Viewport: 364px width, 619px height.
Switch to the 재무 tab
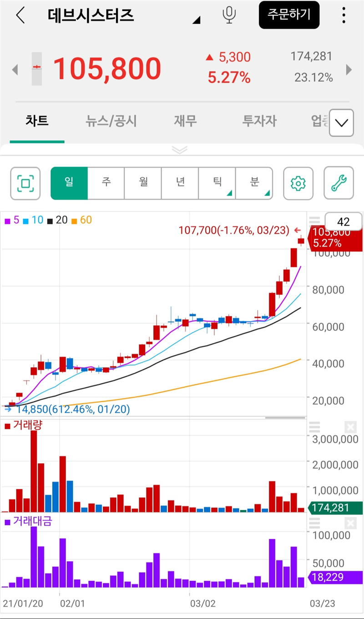click(x=185, y=121)
